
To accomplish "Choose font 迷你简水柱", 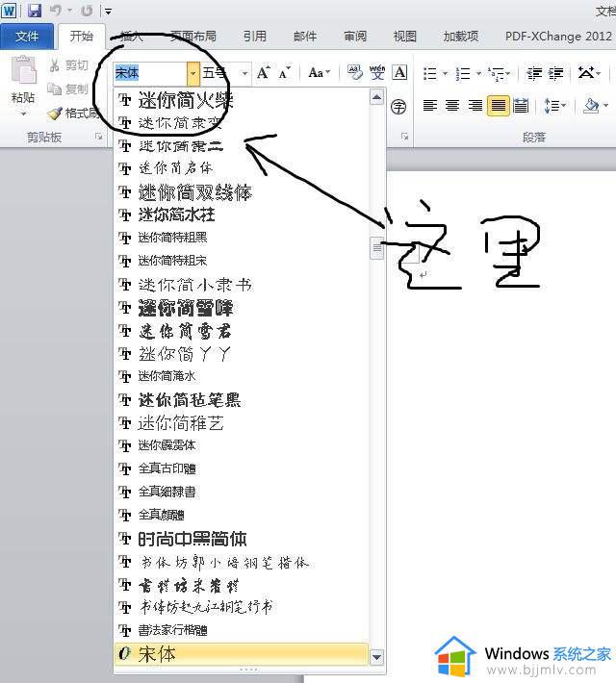I will (x=241, y=215).
